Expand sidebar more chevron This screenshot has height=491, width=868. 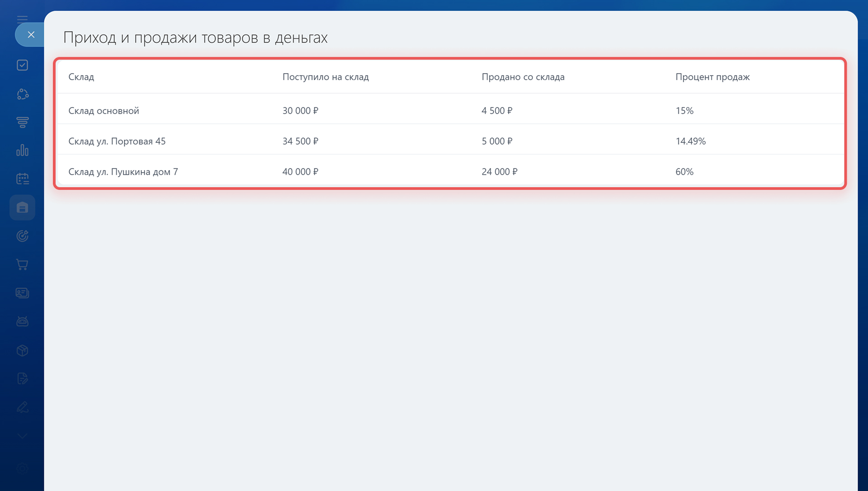pos(22,436)
